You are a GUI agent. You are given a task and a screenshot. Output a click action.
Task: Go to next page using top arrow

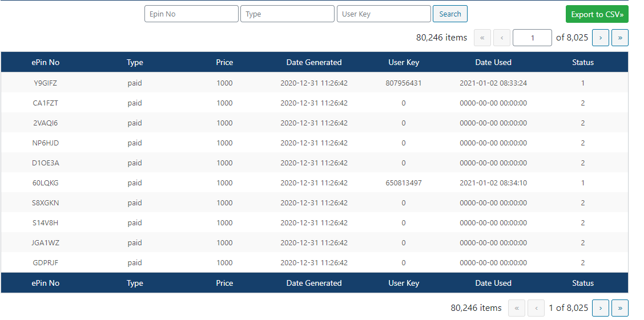pyautogui.click(x=600, y=38)
